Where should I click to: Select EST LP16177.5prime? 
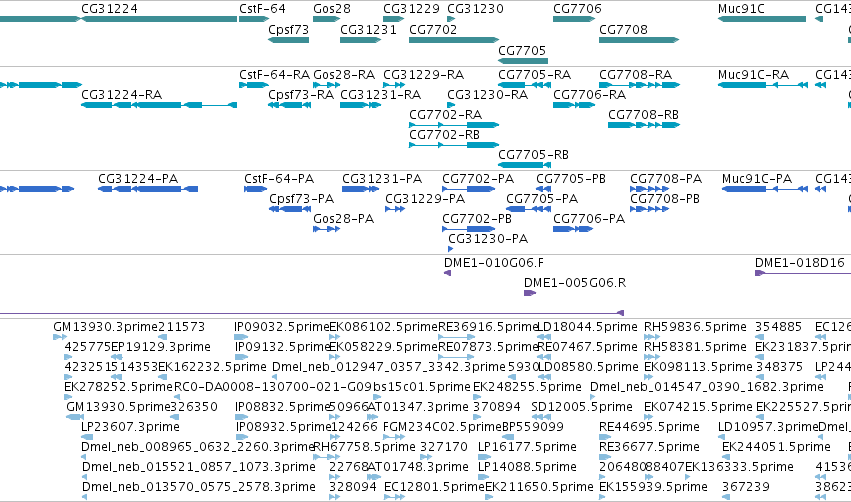point(484,457)
